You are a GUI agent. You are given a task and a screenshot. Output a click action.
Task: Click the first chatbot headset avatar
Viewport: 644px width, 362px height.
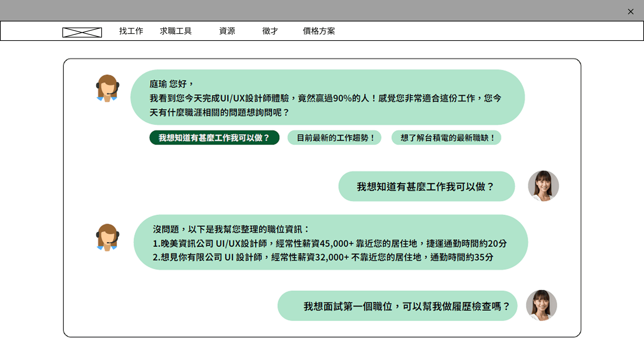[107, 88]
